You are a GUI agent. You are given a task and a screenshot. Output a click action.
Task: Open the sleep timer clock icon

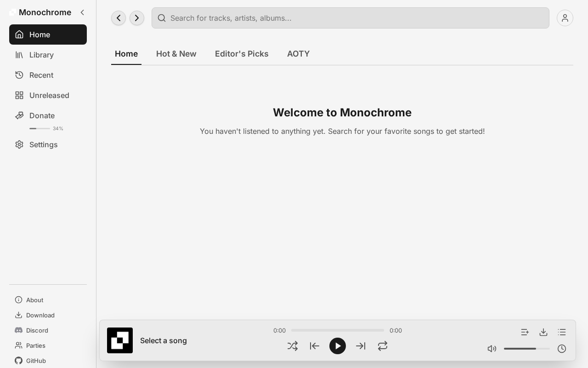[562, 349]
